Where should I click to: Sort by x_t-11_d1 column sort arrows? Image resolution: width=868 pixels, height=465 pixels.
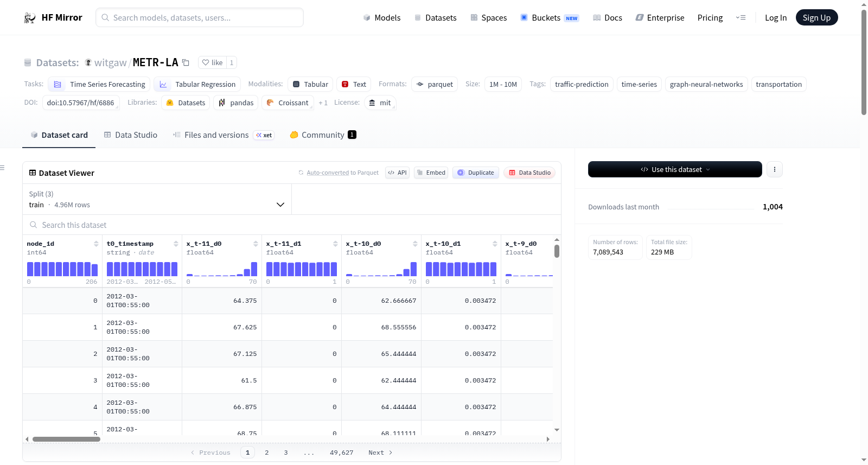(335, 244)
